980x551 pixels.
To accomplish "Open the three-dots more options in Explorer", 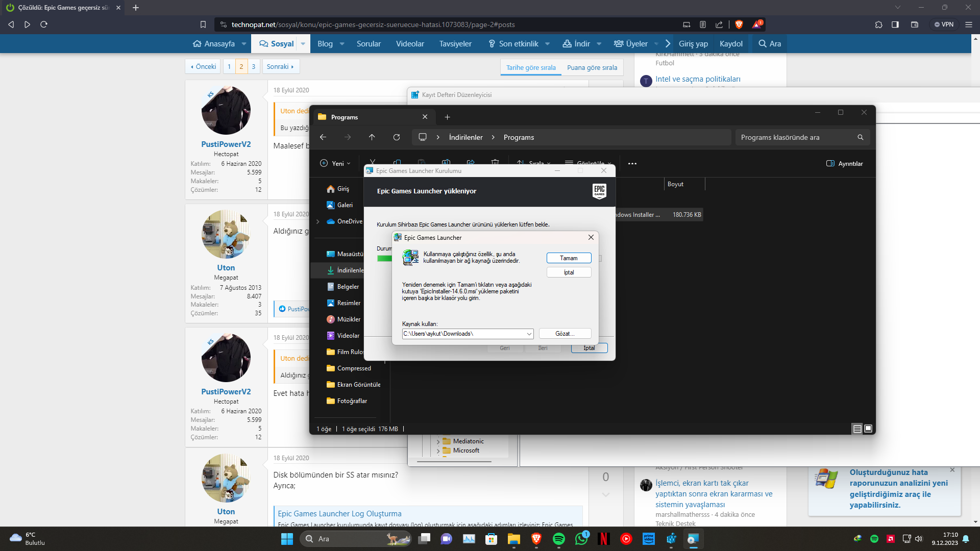I will point(632,164).
